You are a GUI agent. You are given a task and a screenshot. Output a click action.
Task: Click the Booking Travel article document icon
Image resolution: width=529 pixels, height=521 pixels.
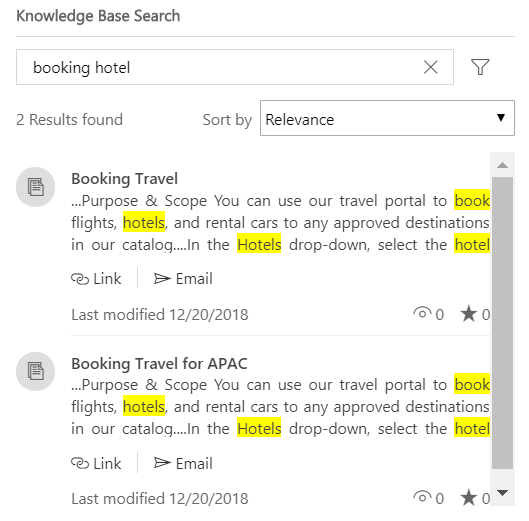coord(35,187)
